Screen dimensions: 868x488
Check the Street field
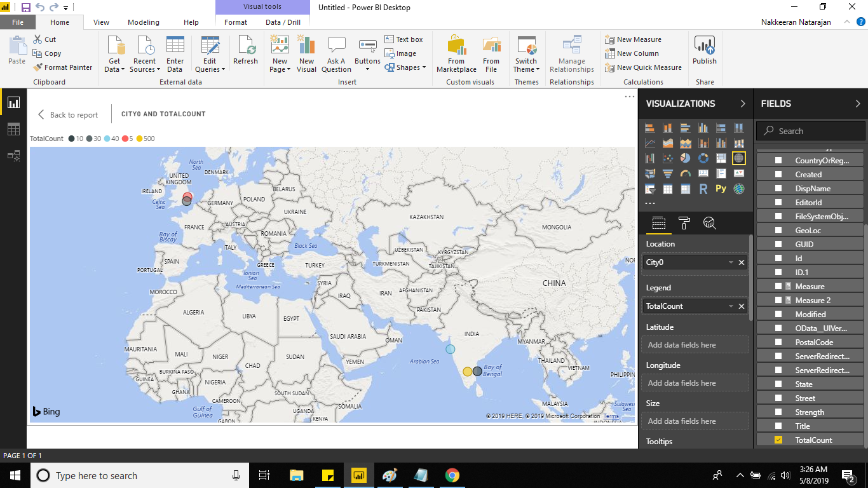778,398
